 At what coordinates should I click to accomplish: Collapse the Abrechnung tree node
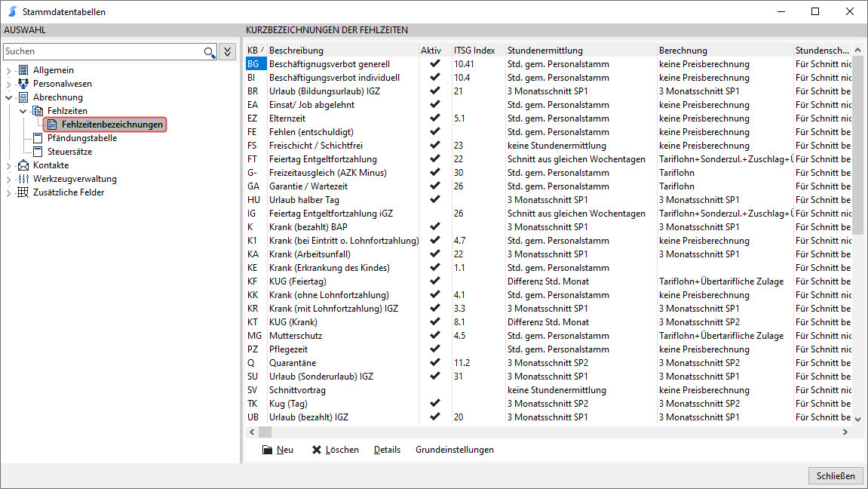(x=9, y=97)
